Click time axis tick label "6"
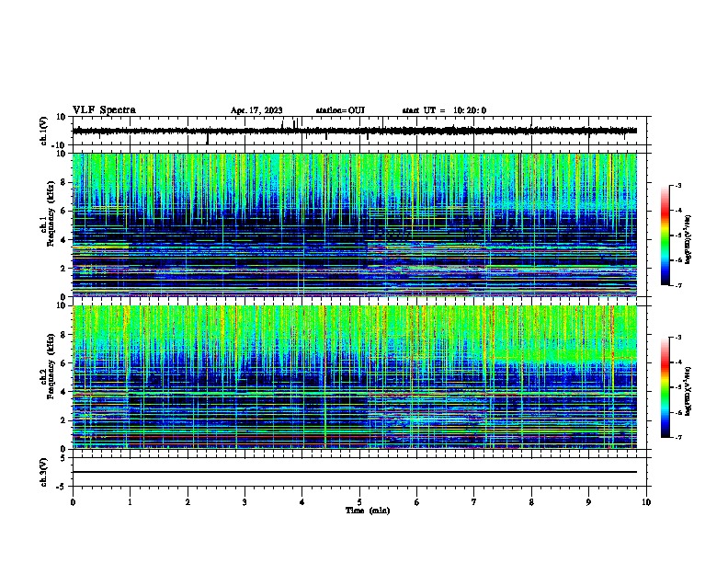 click(416, 502)
